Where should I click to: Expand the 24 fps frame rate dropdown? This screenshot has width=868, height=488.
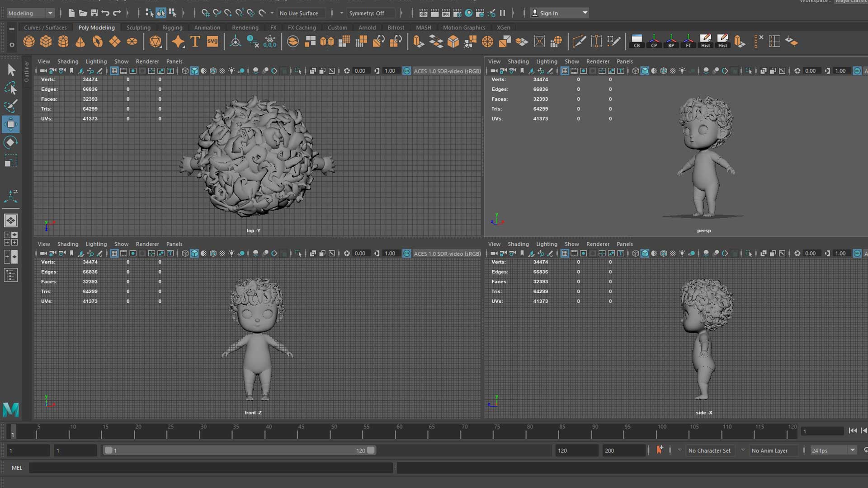[852, 450]
